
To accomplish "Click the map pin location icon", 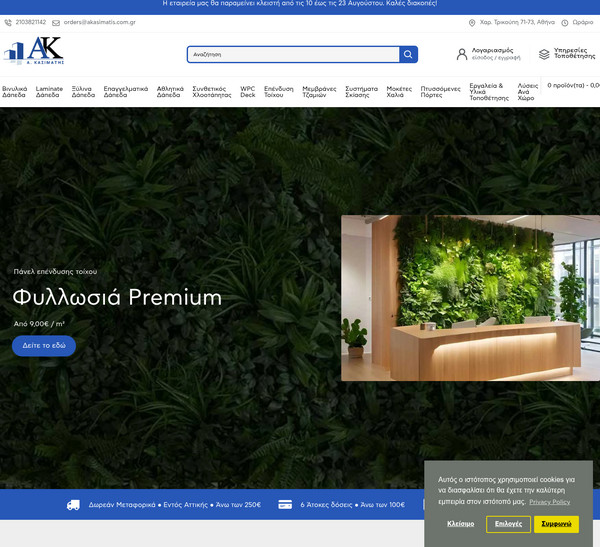I will pyautogui.click(x=472, y=23).
